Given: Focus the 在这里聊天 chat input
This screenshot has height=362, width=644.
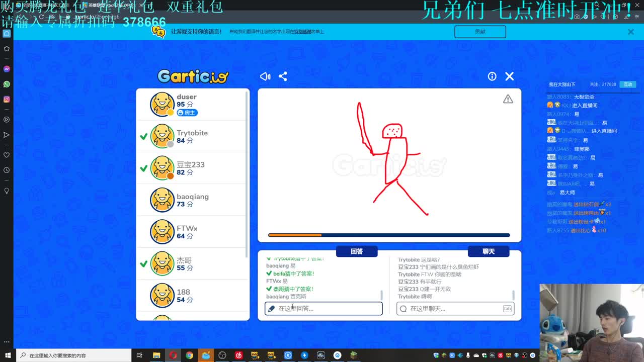Looking at the screenshot, I should click(x=455, y=309).
